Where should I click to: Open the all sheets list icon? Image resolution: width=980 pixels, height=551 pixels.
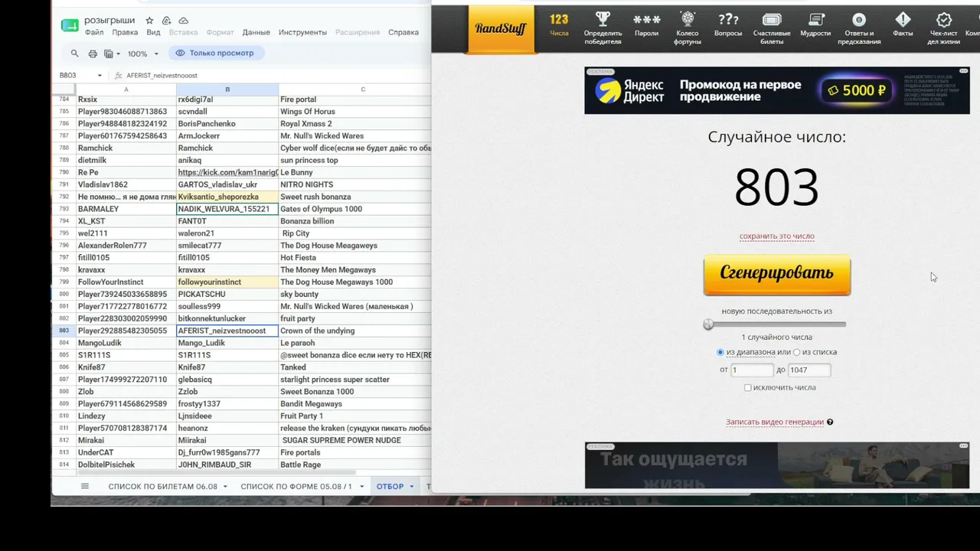[x=85, y=486]
